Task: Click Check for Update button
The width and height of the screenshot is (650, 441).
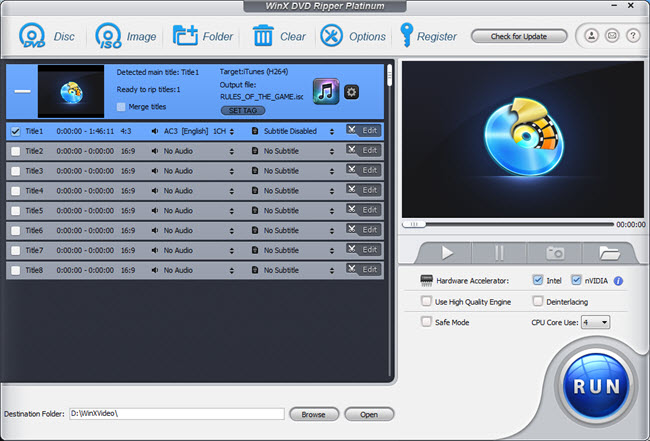Action: pyautogui.click(x=519, y=36)
